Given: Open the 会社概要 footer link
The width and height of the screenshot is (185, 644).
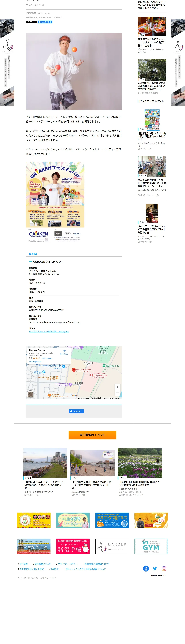Looking at the screenshot, I should 23,564.
